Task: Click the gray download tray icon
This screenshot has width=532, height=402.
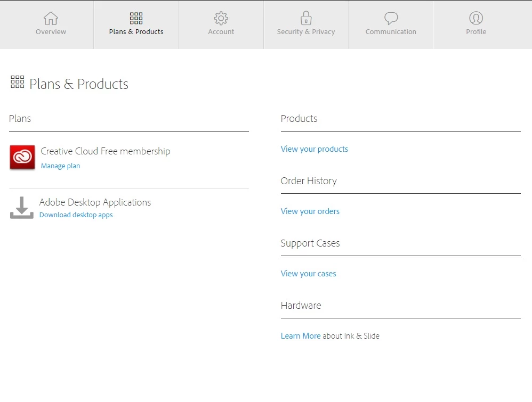Action: 21,208
